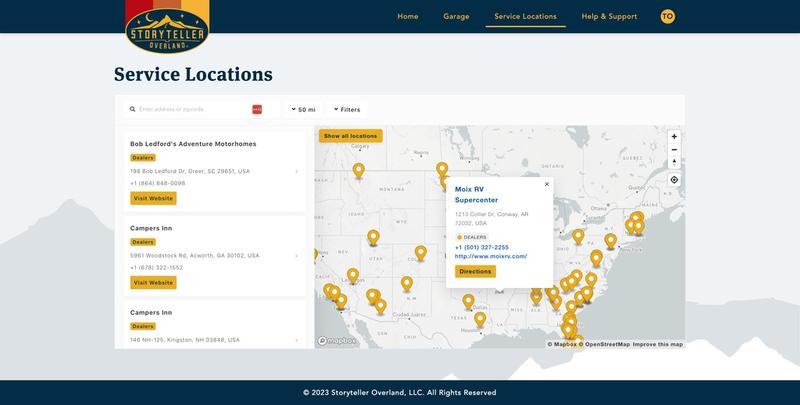Zoom out on the map
800x405 pixels.
674,149
